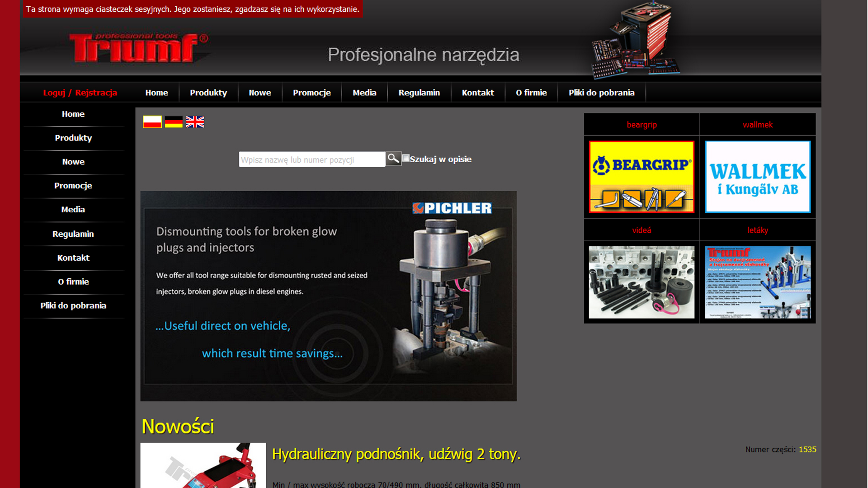Select Pliki do pobrania in left sidebar

point(73,306)
